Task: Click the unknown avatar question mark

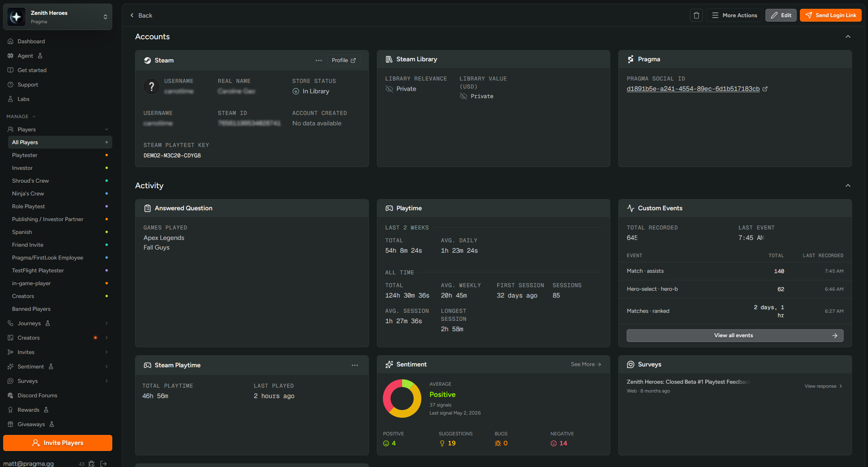Action: (x=152, y=87)
